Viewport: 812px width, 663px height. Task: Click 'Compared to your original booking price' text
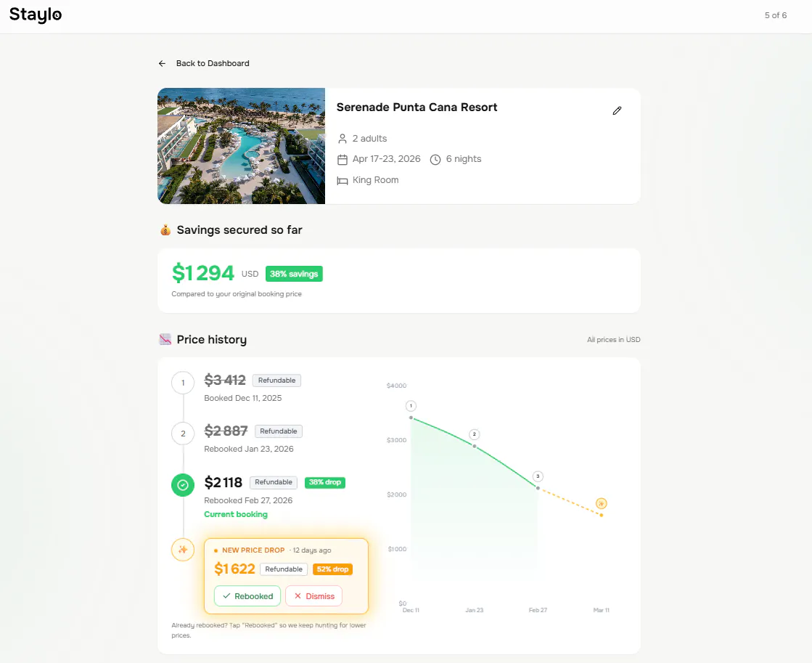(237, 294)
